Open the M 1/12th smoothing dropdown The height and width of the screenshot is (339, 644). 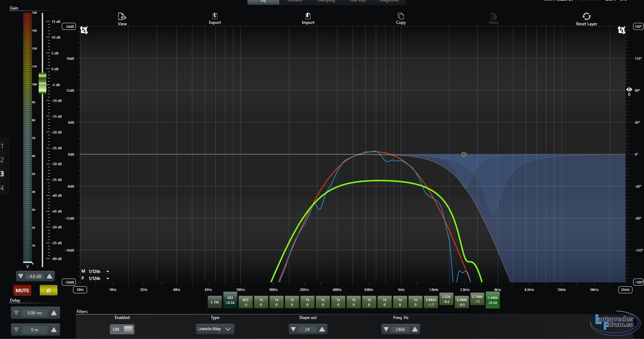[108, 272]
